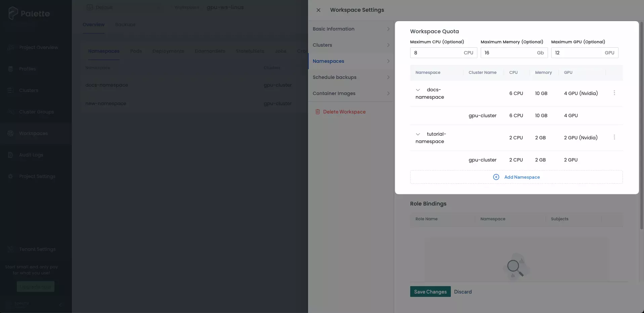Collapse the docs-namespace row chevron
The width and height of the screenshot is (644, 313).
coord(418,90)
